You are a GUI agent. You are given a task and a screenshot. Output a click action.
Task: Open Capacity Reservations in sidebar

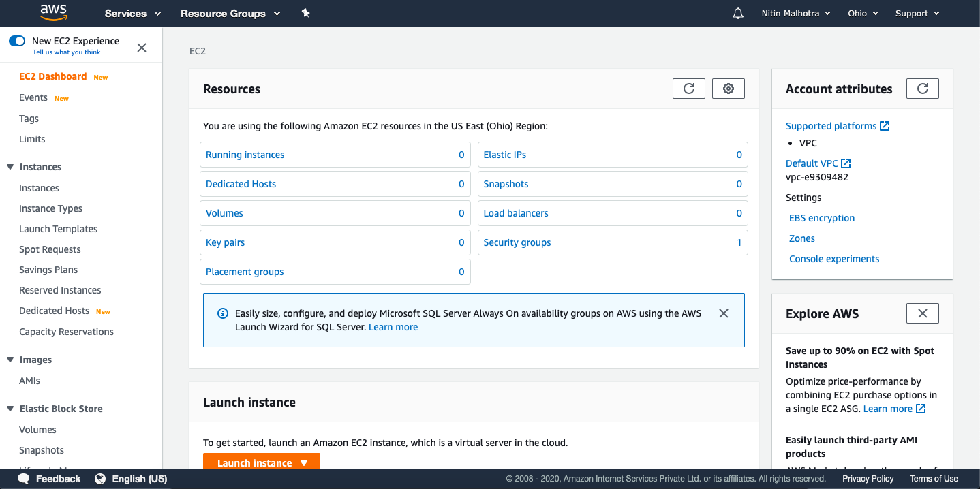click(66, 332)
